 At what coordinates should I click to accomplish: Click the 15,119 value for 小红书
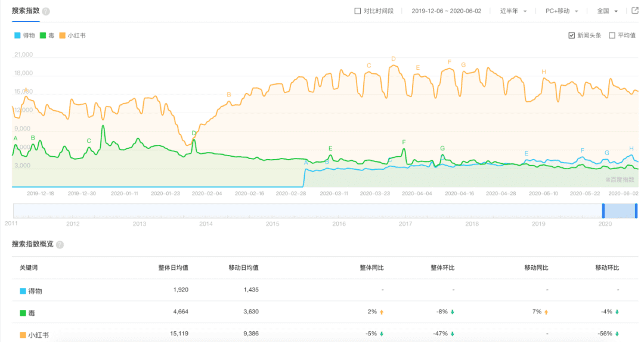pos(179,334)
